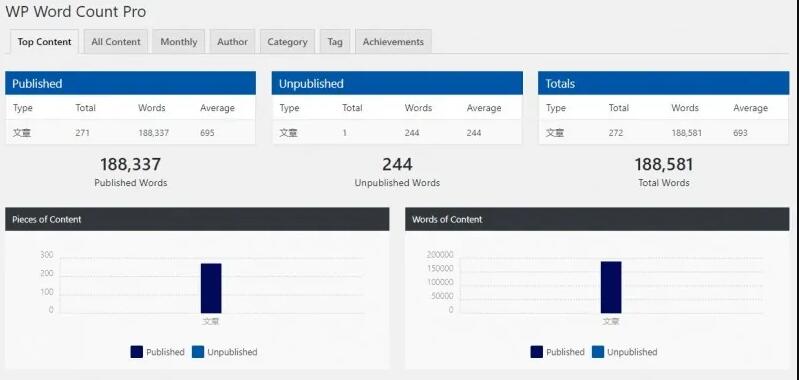Screen dimensions: 799x380
Task: Open the All Content tab
Action: (x=116, y=42)
